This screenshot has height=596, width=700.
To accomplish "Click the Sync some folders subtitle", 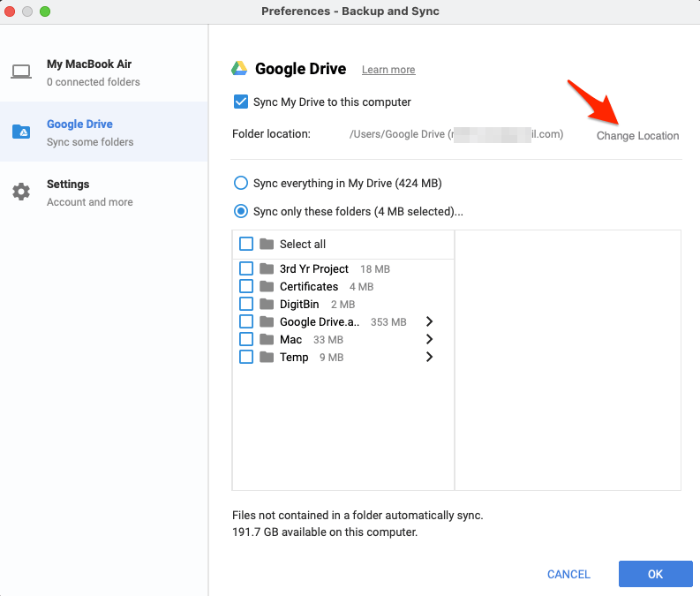I will tap(90, 142).
